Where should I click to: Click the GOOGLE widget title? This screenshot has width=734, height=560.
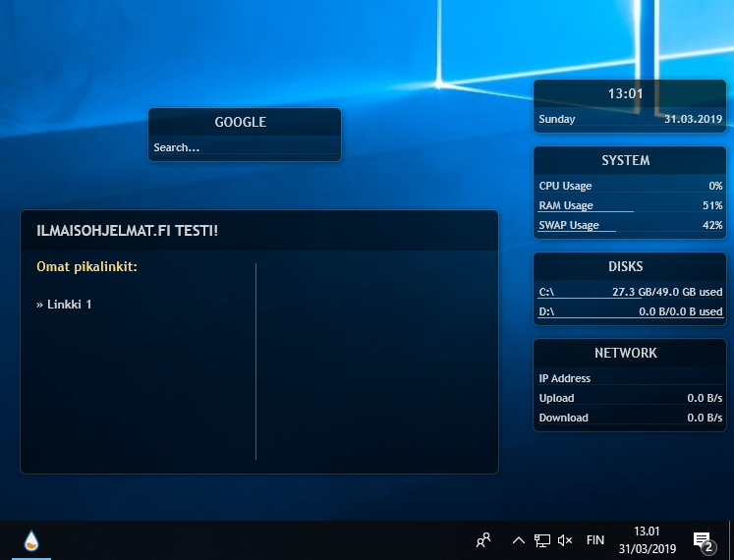tap(240, 122)
